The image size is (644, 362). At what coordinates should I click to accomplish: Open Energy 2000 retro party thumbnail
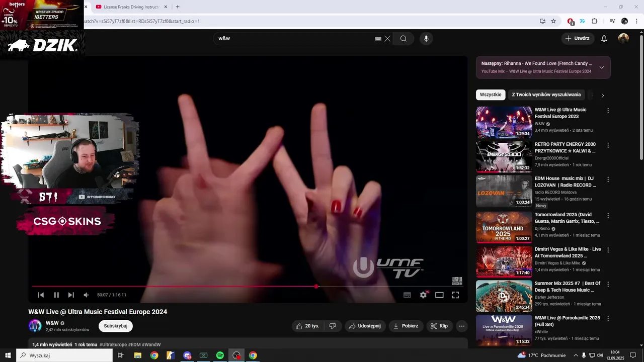504,156
